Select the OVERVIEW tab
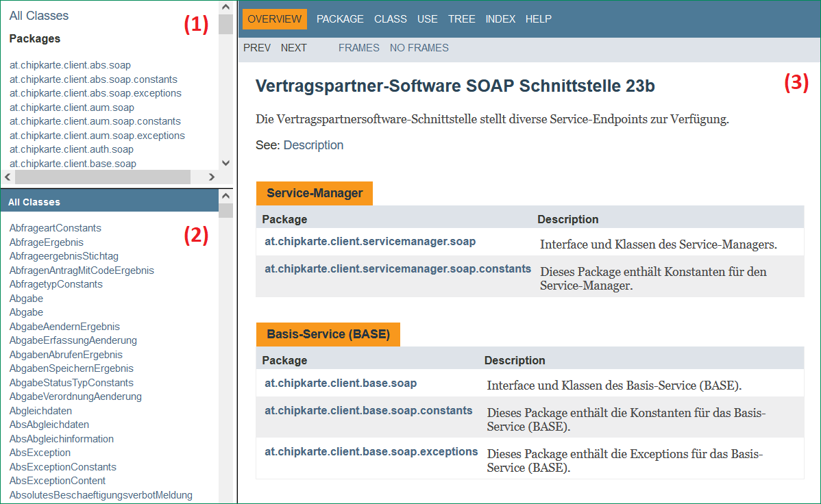Screen dimensions: 821x504 coord(274,19)
